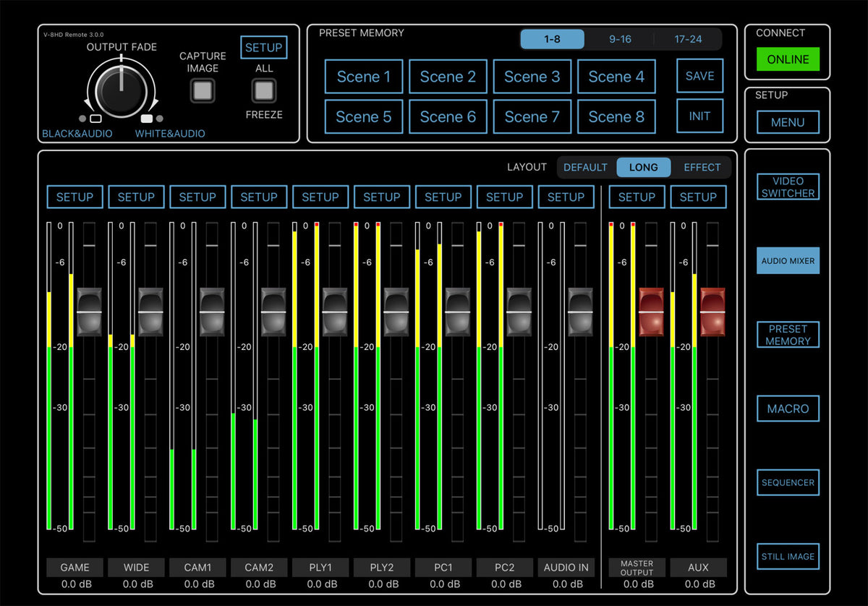Initialize preset memory with INIT
Viewport: 868px width, 606px height.
click(x=699, y=116)
